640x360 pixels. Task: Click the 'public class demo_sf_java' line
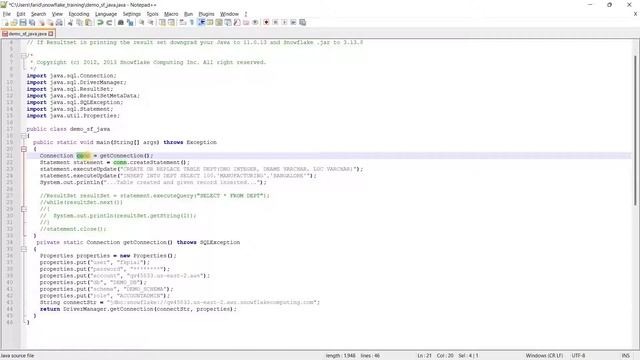tap(68, 129)
